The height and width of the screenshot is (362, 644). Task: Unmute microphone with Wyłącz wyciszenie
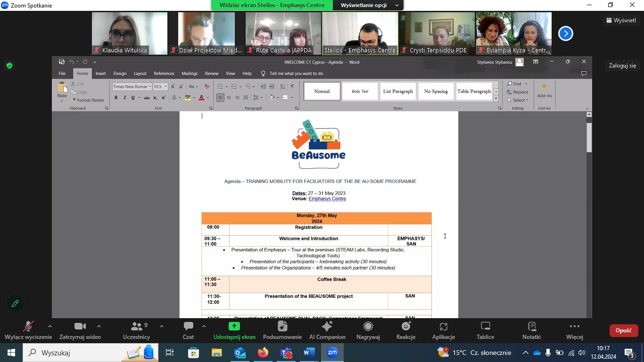click(28, 331)
